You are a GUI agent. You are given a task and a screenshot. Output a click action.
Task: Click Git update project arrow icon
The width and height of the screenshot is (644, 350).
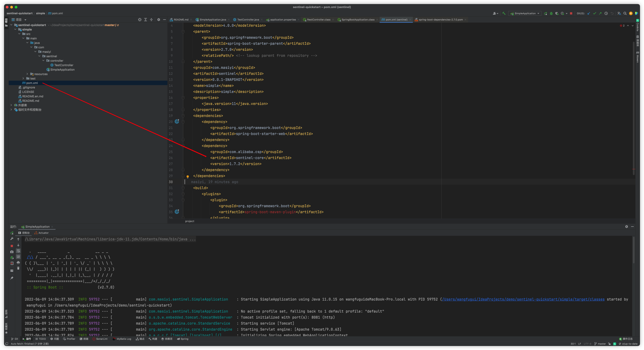[589, 13]
